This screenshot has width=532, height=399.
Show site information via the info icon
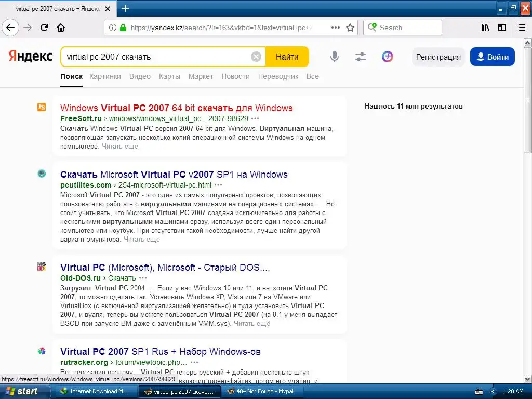pos(113,28)
